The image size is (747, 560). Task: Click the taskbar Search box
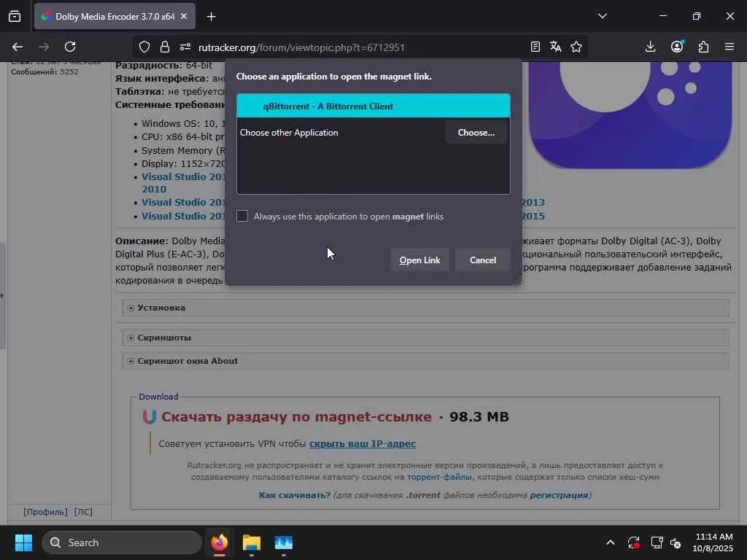click(122, 542)
